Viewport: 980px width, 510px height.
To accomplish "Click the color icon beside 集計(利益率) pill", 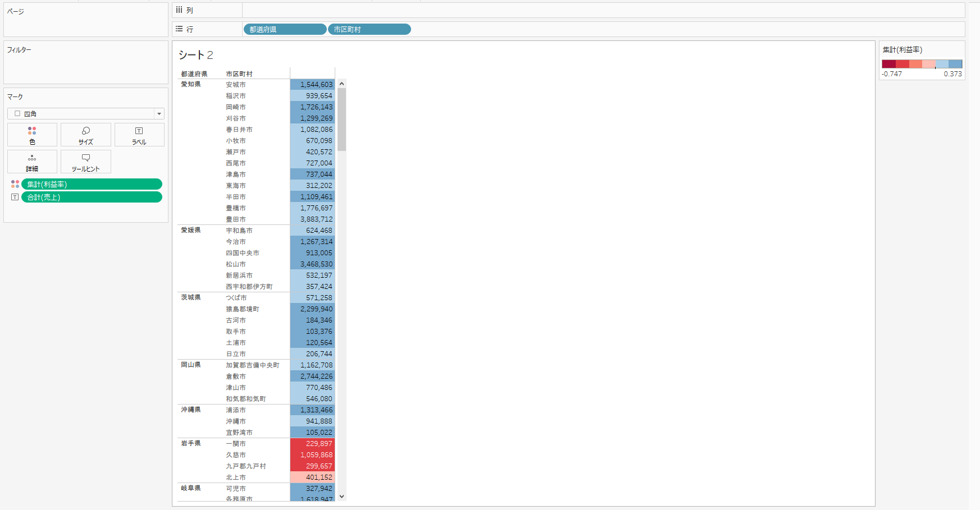I will click(15, 184).
